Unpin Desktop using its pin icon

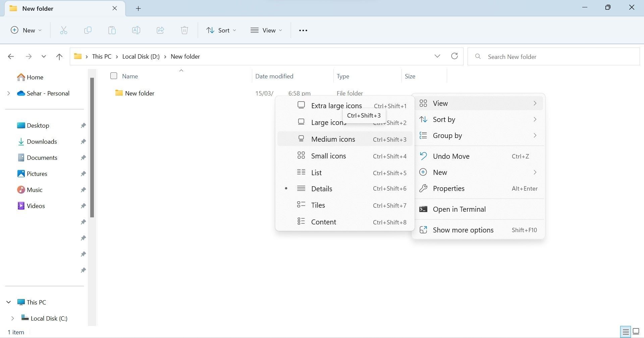[x=83, y=125]
